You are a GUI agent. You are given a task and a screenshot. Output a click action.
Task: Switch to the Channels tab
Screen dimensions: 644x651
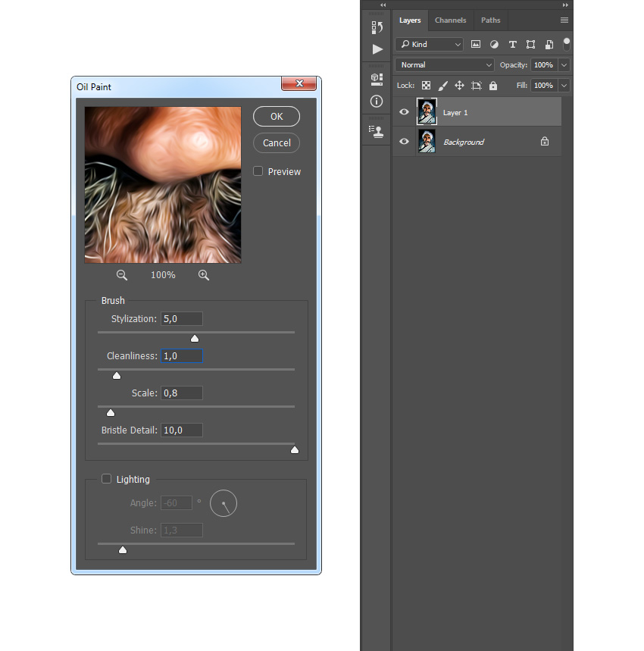tap(450, 20)
